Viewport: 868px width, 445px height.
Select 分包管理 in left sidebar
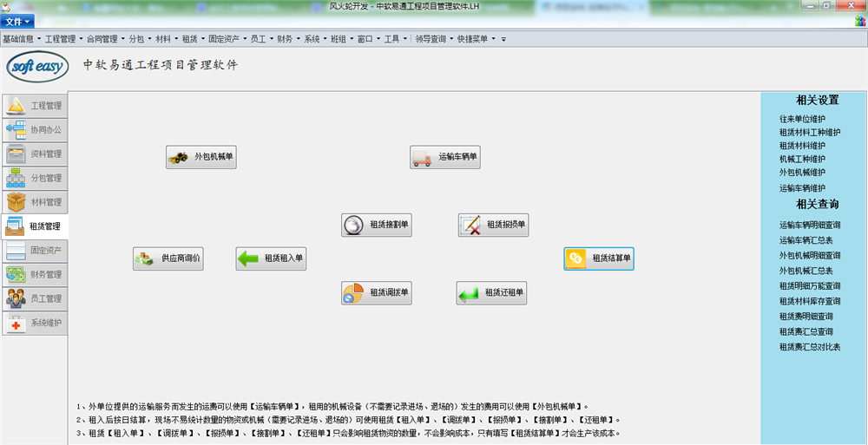pos(35,178)
